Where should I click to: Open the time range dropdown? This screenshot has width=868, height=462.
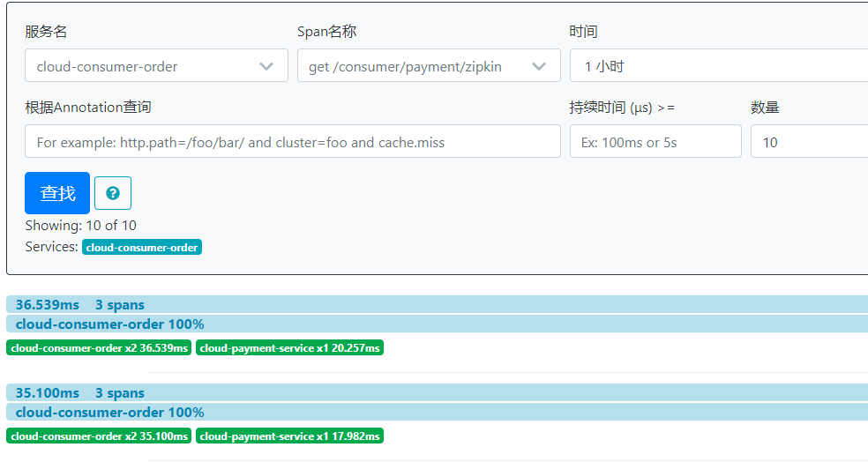click(719, 66)
